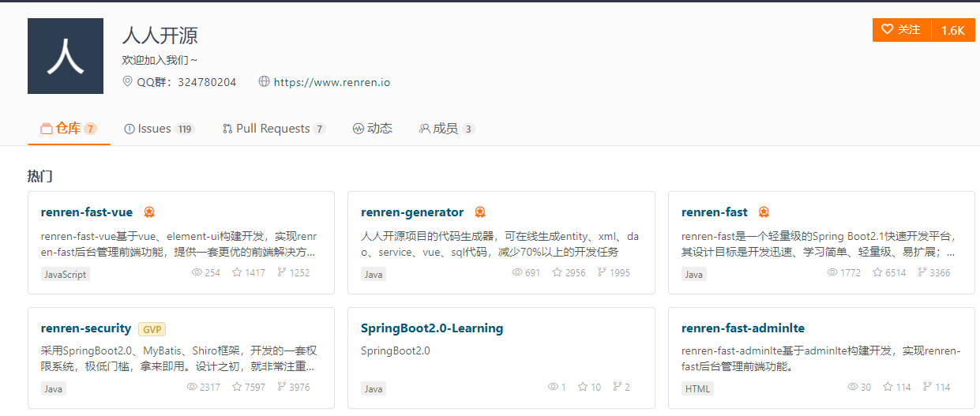
Task: Click the location pin icon beside QQ群
Action: [128, 82]
